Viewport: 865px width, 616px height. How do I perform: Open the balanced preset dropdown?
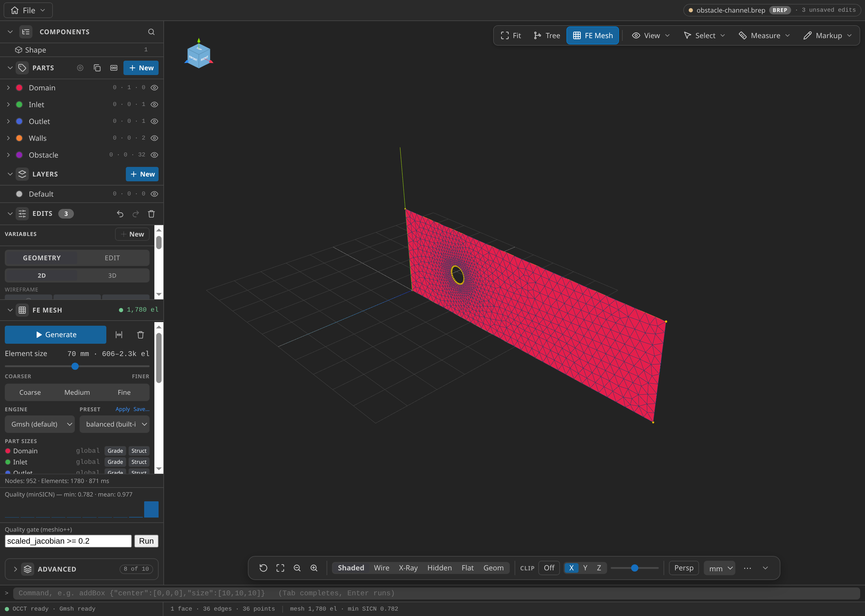point(114,424)
